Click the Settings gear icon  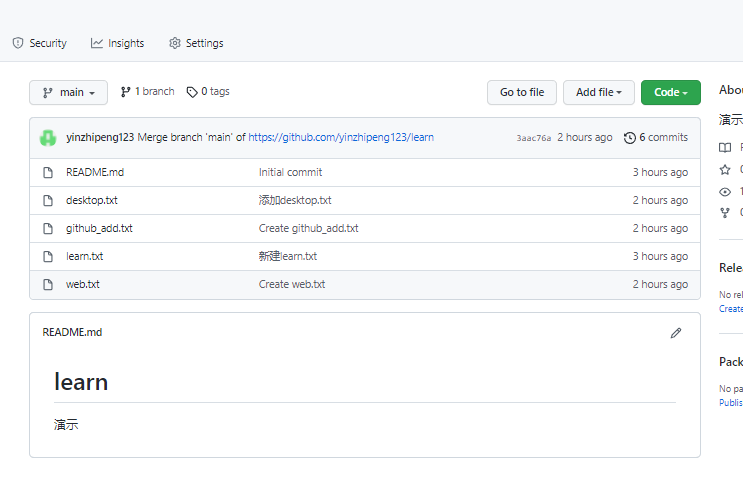pyautogui.click(x=175, y=43)
